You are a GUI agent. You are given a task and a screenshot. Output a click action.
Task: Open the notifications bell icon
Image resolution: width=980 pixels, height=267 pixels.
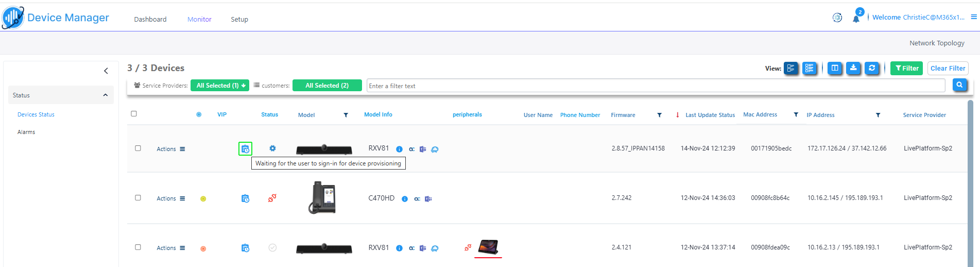856,19
